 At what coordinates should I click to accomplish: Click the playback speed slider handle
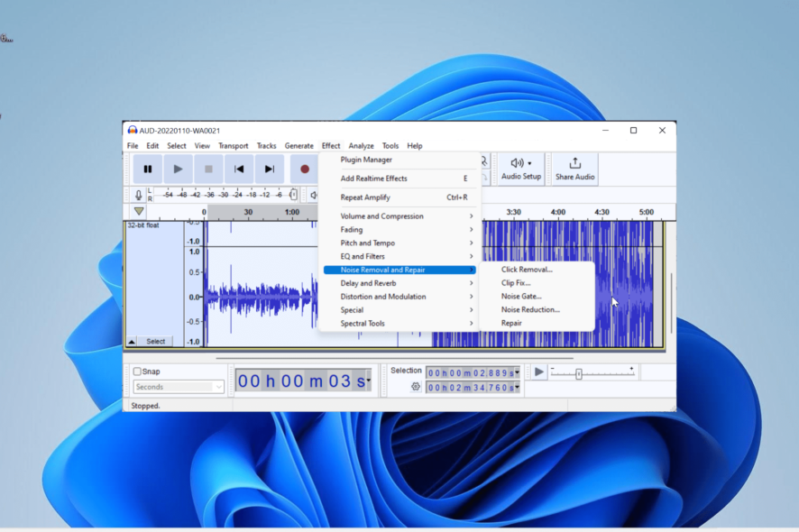point(579,373)
